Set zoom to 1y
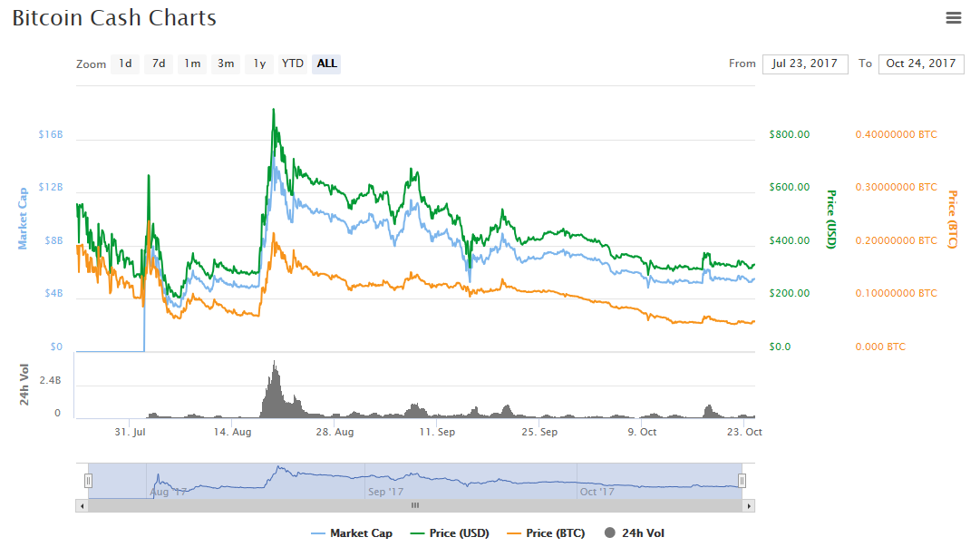 coord(259,63)
